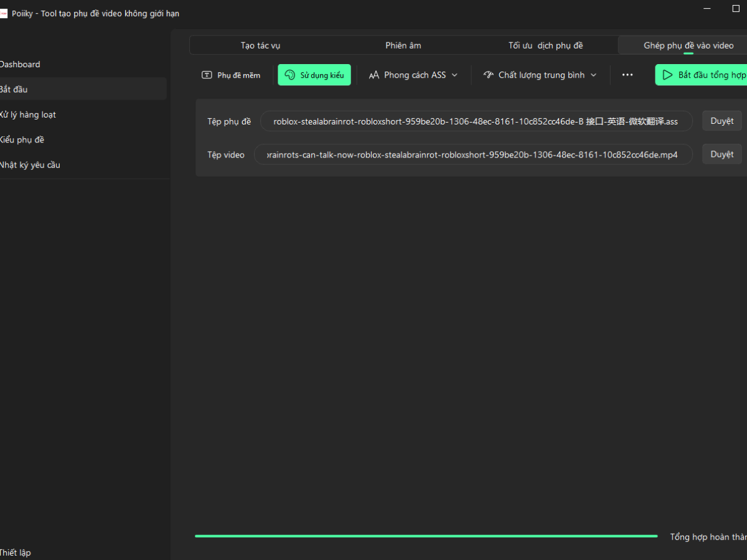Switch to the Tạo tác vụ tab

pyautogui.click(x=260, y=45)
